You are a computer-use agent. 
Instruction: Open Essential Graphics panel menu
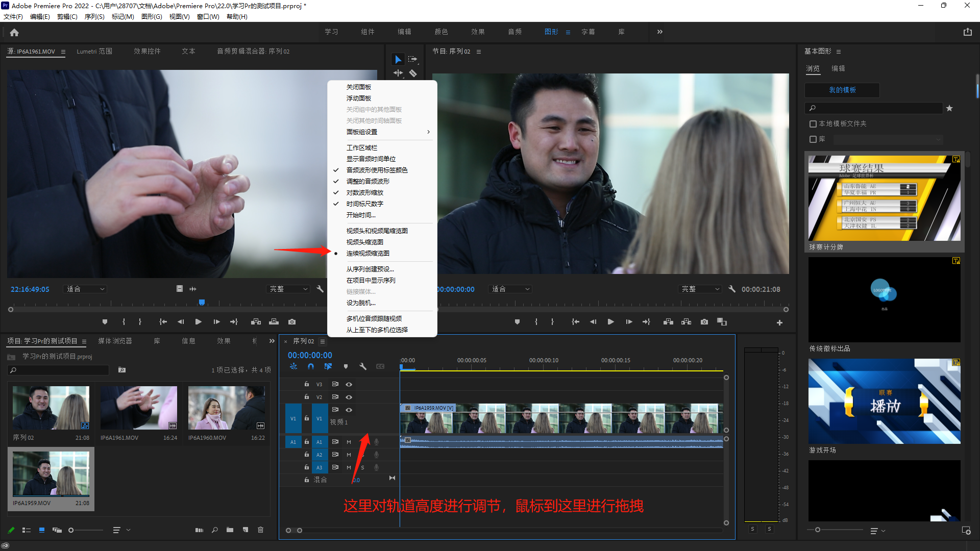[x=839, y=52]
